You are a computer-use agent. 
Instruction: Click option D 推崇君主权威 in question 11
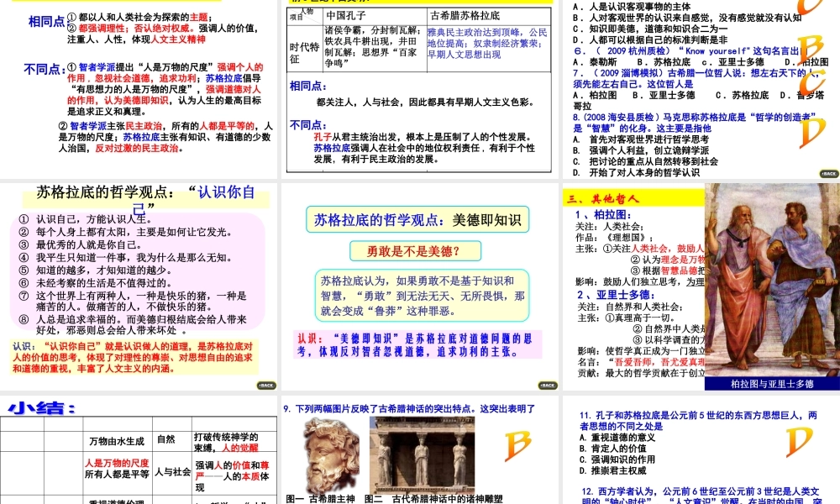point(613,470)
